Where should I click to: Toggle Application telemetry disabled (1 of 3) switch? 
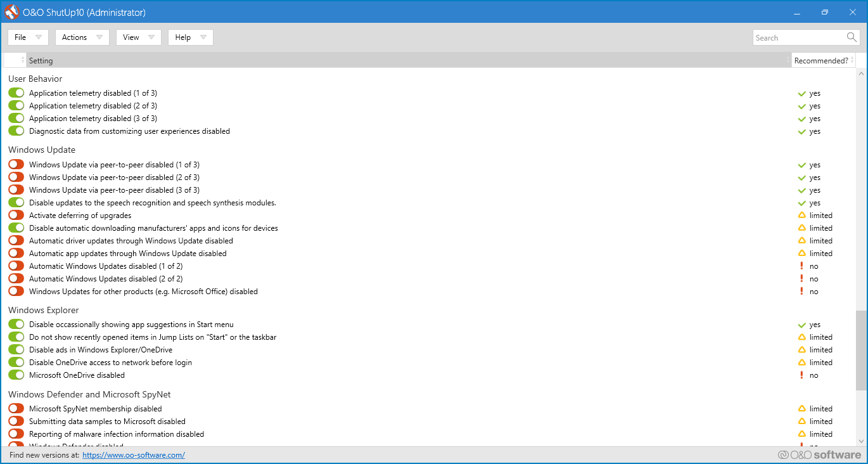pyautogui.click(x=16, y=93)
